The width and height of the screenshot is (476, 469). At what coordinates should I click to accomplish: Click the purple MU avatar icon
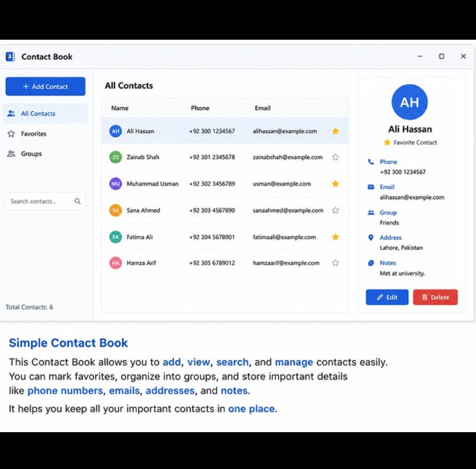click(116, 184)
